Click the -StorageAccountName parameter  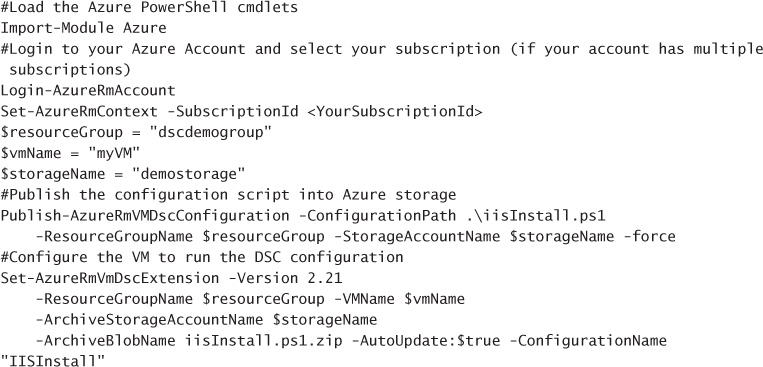(421, 237)
